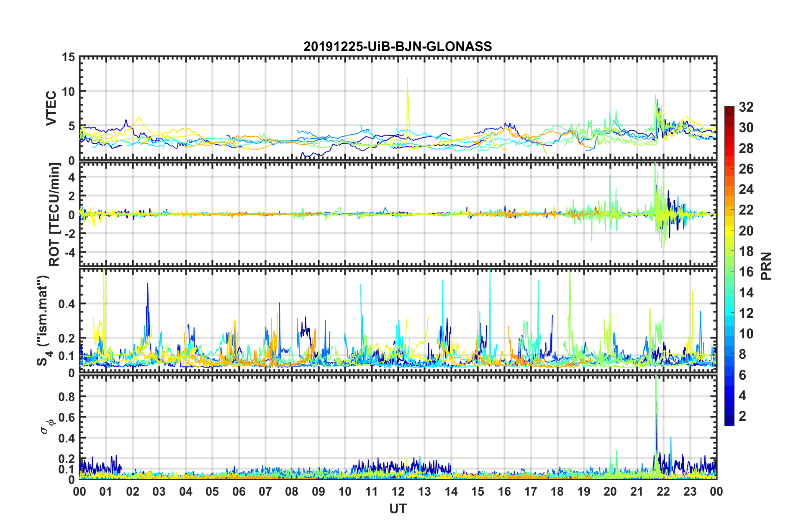Click S4 axis tick label 0.1
The image size is (796, 532).
tap(67, 356)
